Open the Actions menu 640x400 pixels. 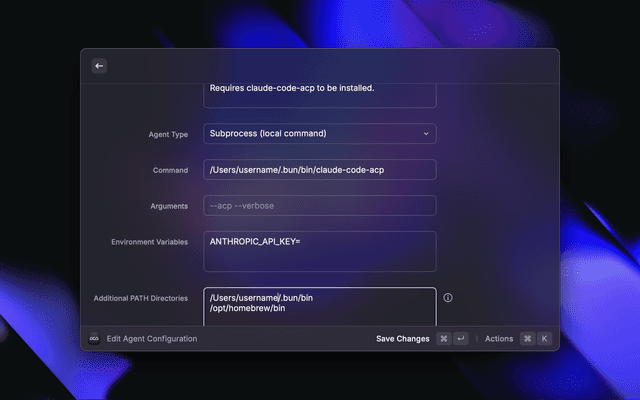(x=498, y=339)
